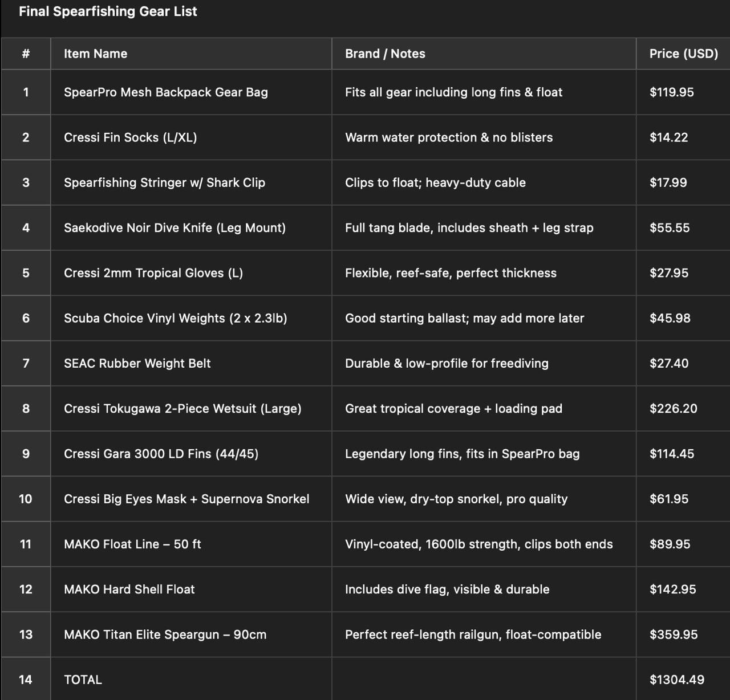Click the note 'Great tropical coverage + loading pad'
The image size is (730, 700).
pyautogui.click(x=454, y=409)
